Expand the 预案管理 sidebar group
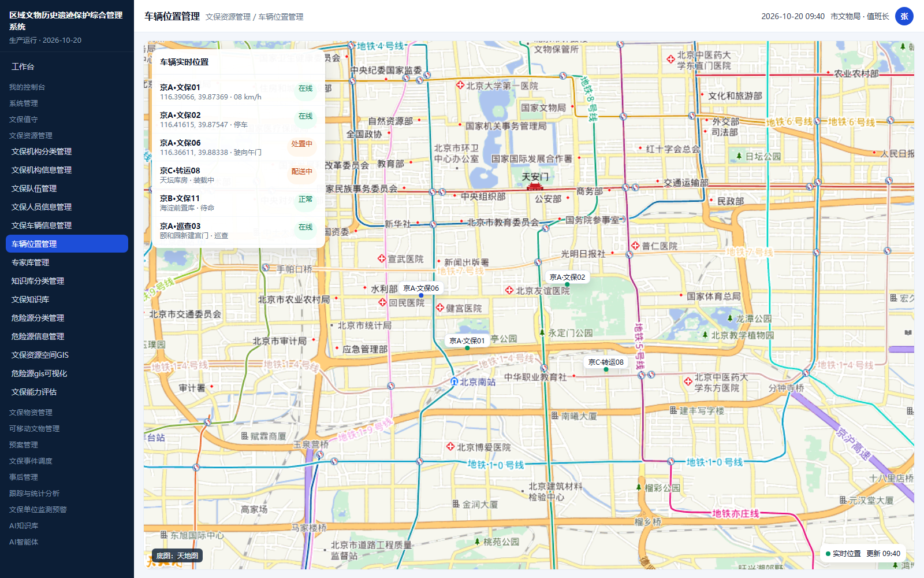 click(24, 444)
